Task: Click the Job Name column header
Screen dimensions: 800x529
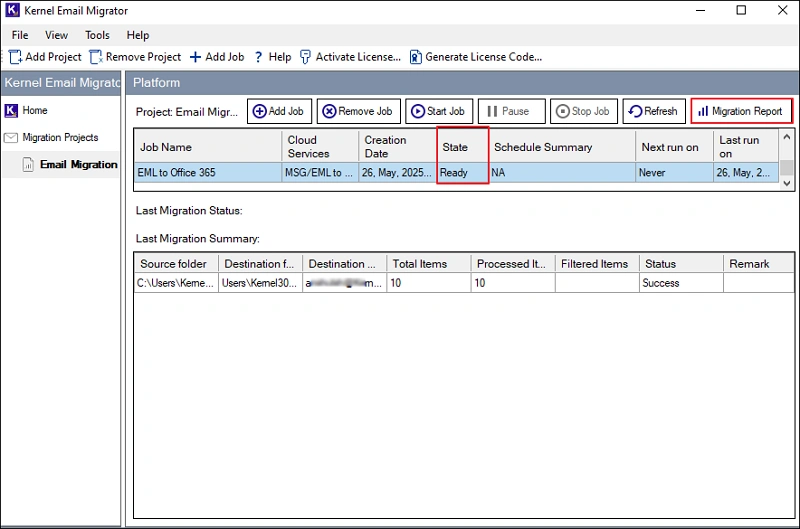Action: [x=208, y=147]
